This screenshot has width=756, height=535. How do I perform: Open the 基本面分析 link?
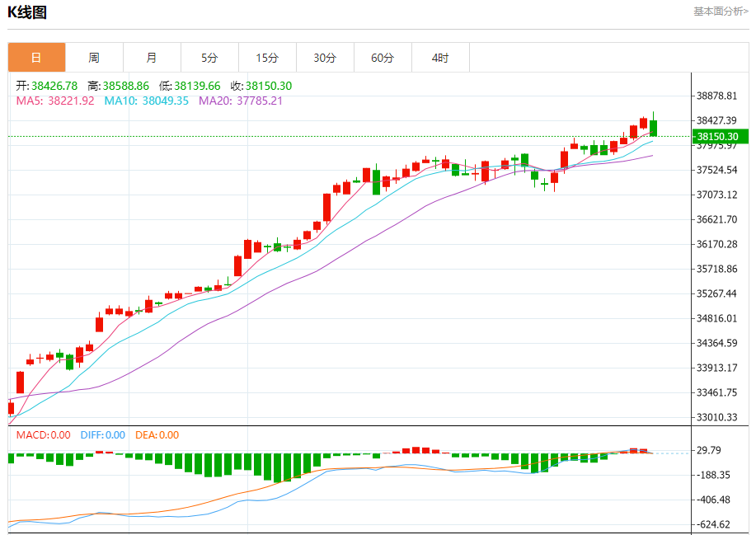tap(721, 11)
